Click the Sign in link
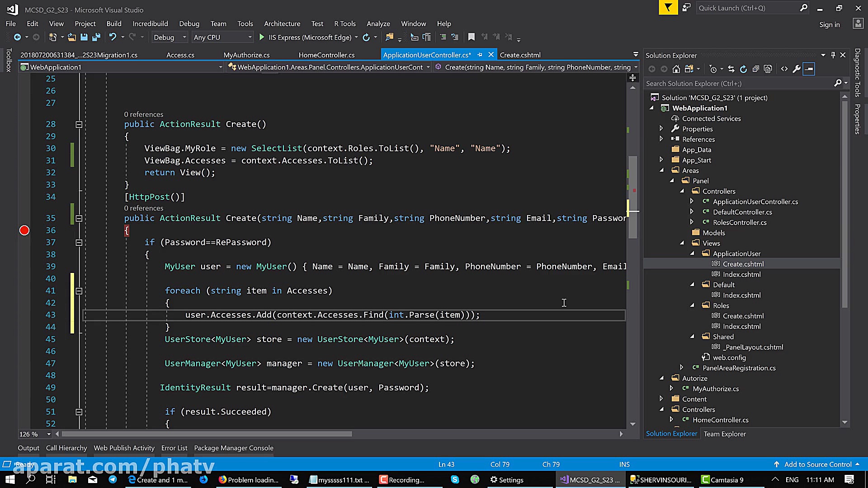The height and width of the screenshot is (488, 868). point(830,24)
